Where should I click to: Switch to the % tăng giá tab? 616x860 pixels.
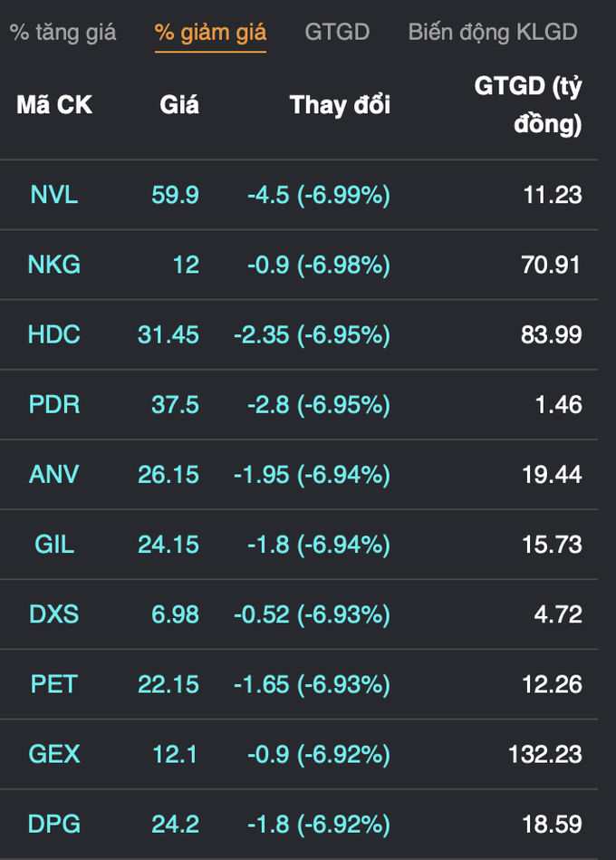63,33
